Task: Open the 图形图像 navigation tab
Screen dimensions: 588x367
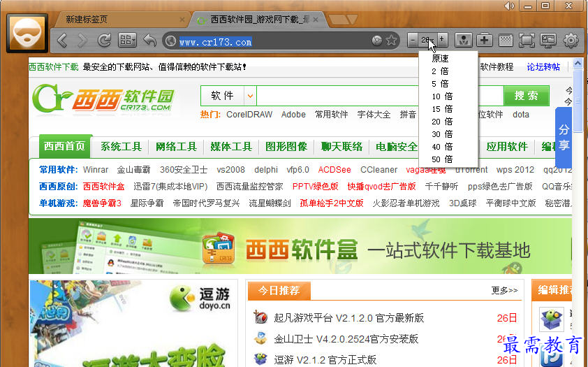Action: pyautogui.click(x=286, y=146)
